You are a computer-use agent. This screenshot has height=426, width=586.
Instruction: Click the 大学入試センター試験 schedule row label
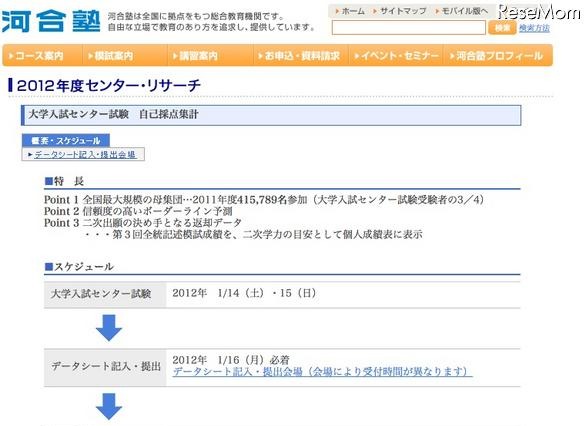pos(101,294)
